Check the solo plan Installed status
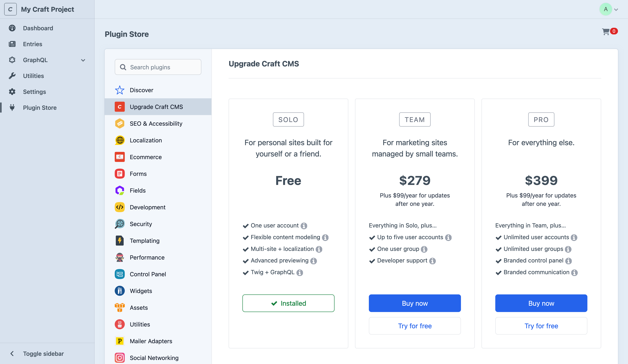 288,303
